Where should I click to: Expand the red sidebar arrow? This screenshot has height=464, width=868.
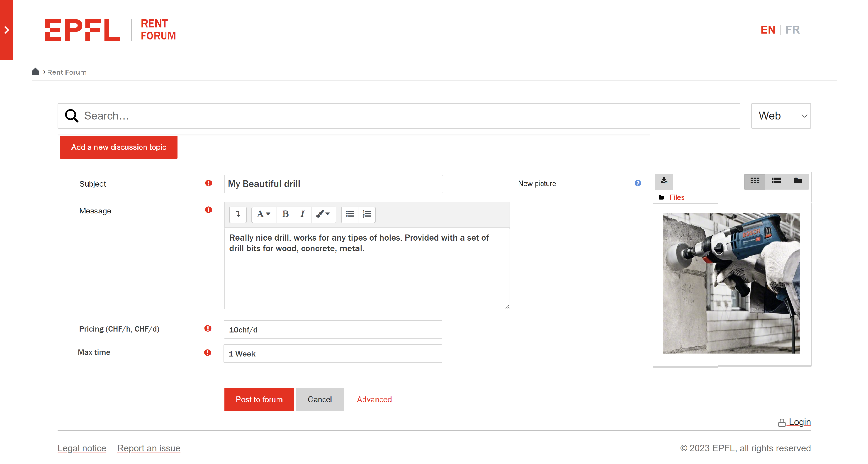(x=6, y=30)
